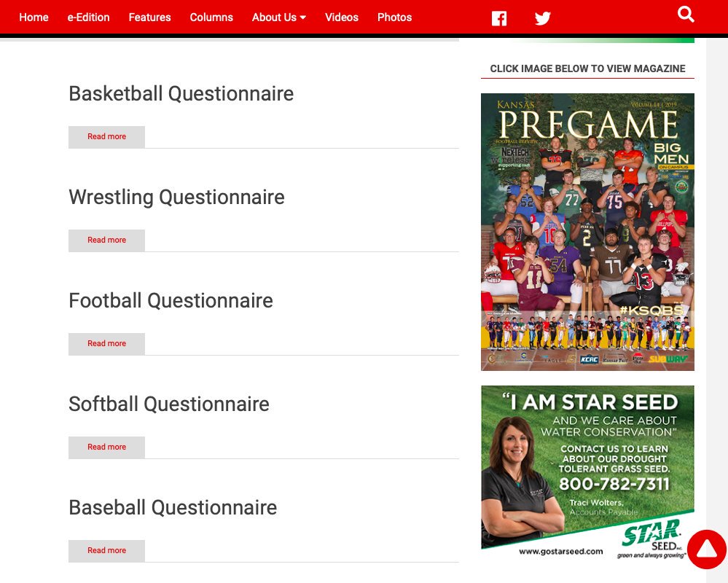Click Read more under Baseball Questionnaire

point(106,550)
